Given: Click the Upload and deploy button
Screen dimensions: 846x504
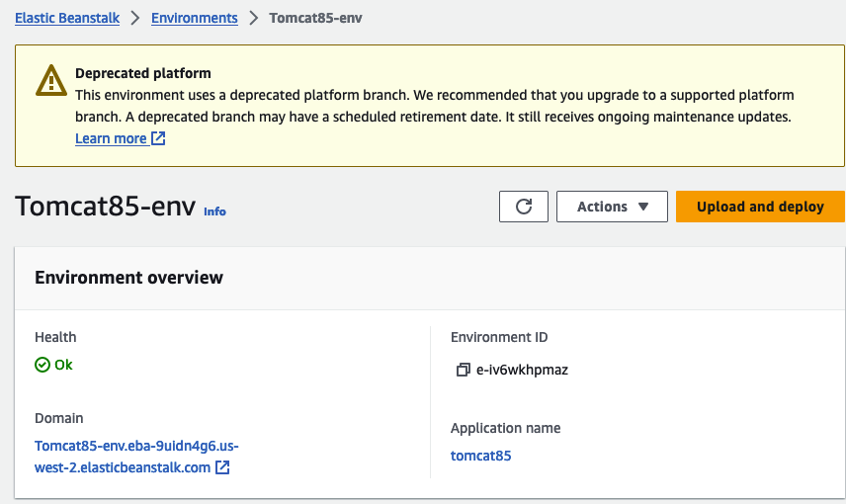Looking at the screenshot, I should coord(760,207).
